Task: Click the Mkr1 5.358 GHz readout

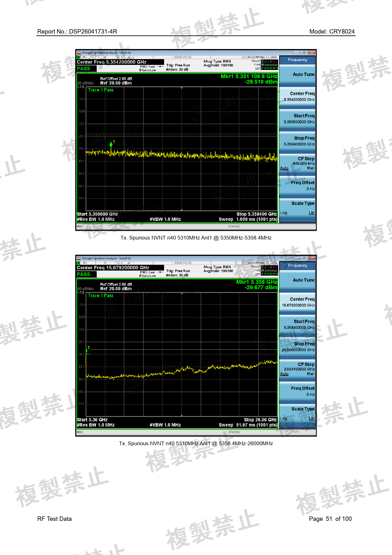Action: pyautogui.click(x=257, y=282)
